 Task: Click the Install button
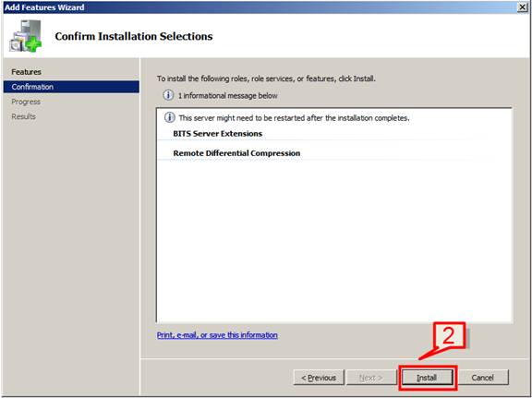pyautogui.click(x=427, y=378)
